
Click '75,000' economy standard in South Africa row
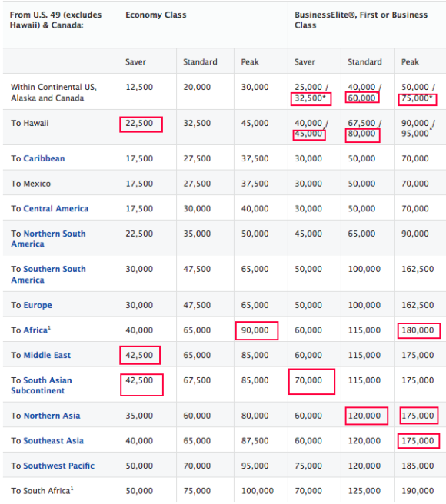197,491
